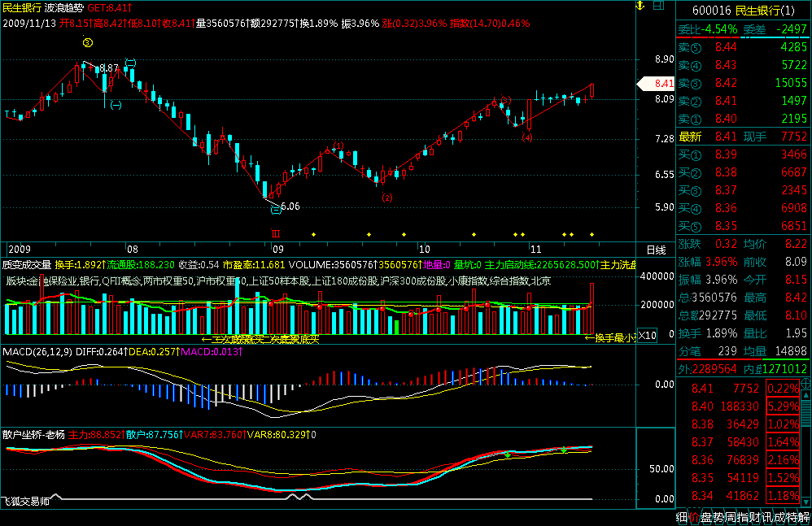Click the window layout icon beside the anchor
The height and width of the screenshot is (526, 812).
coord(659,6)
